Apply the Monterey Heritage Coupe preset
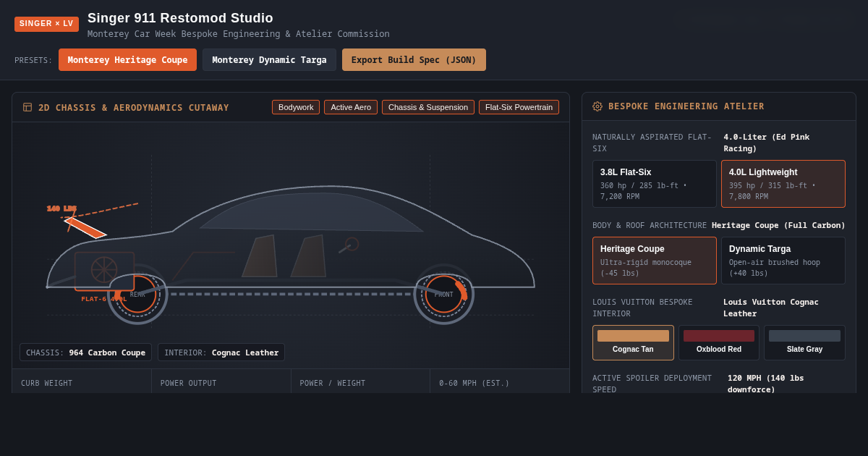This screenshot has height=456, width=868. pos(127,59)
